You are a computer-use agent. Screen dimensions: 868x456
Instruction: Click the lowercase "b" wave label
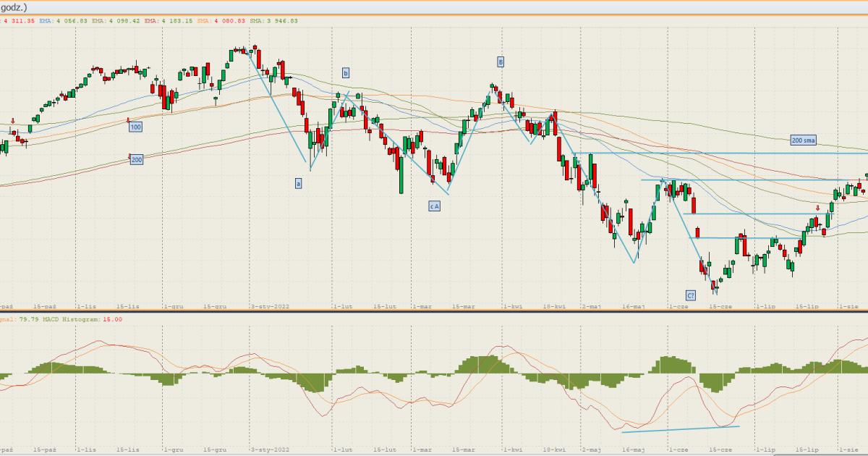tap(346, 72)
